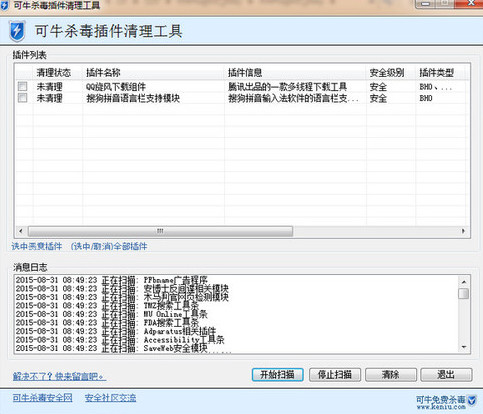483x414 pixels.
Task: Sort by 清理状态 column header
Action: coord(53,72)
